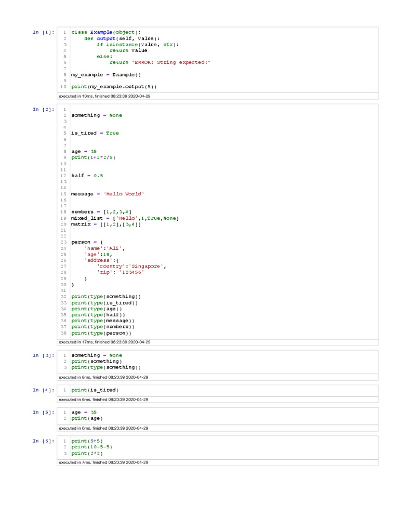399x532 pixels.
Task: Click the In [3] cell prompt
Action: tap(43, 355)
